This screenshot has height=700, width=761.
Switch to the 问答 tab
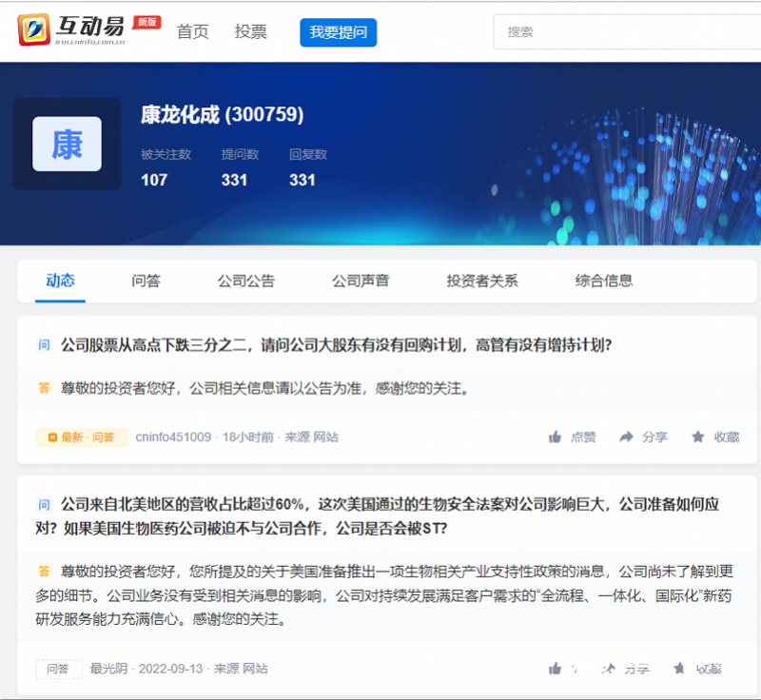[146, 281]
